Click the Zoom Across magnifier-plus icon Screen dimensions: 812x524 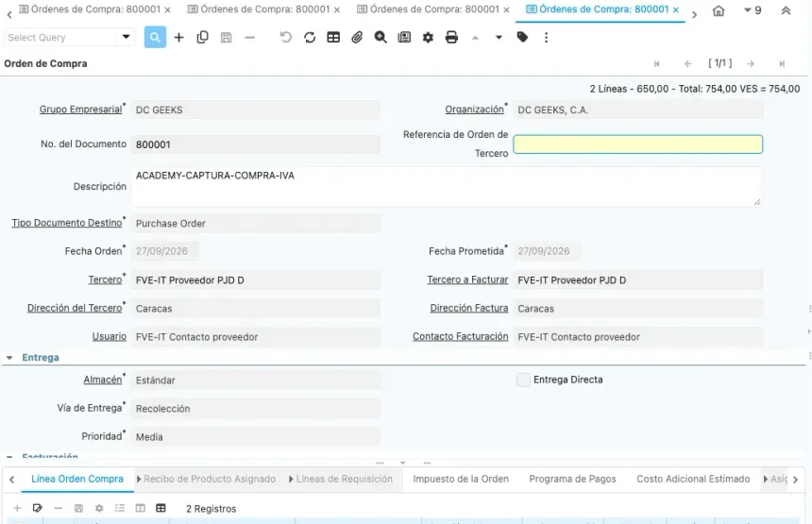381,37
